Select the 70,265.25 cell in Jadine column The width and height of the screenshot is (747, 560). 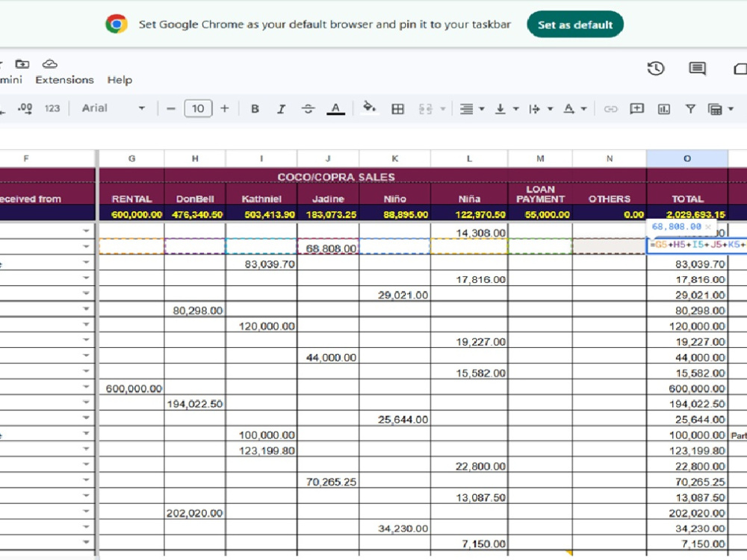[328, 482]
